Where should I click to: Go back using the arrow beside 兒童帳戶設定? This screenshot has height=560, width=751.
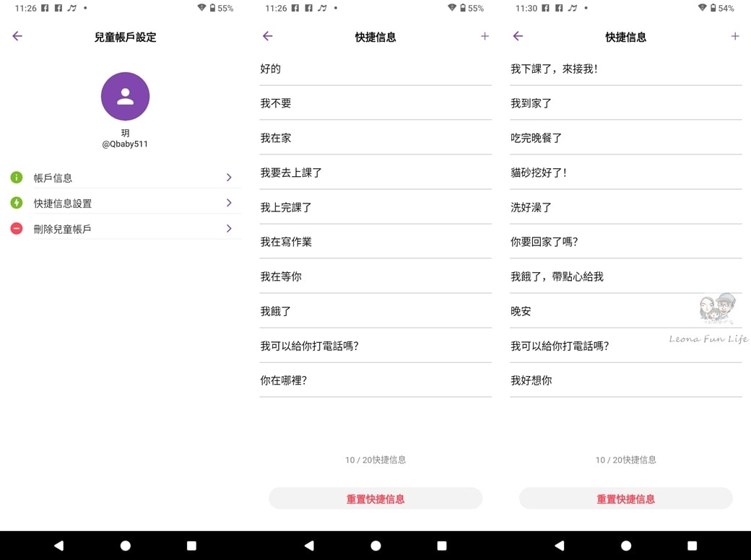[17, 36]
